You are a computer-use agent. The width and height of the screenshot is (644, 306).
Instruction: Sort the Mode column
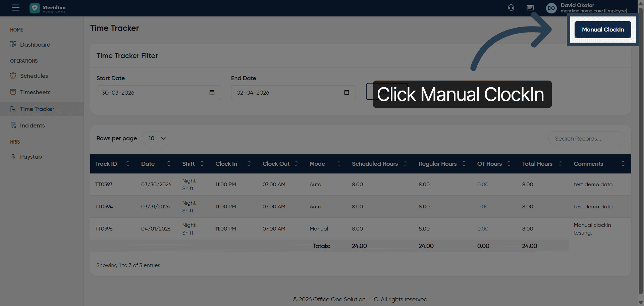coord(338,164)
